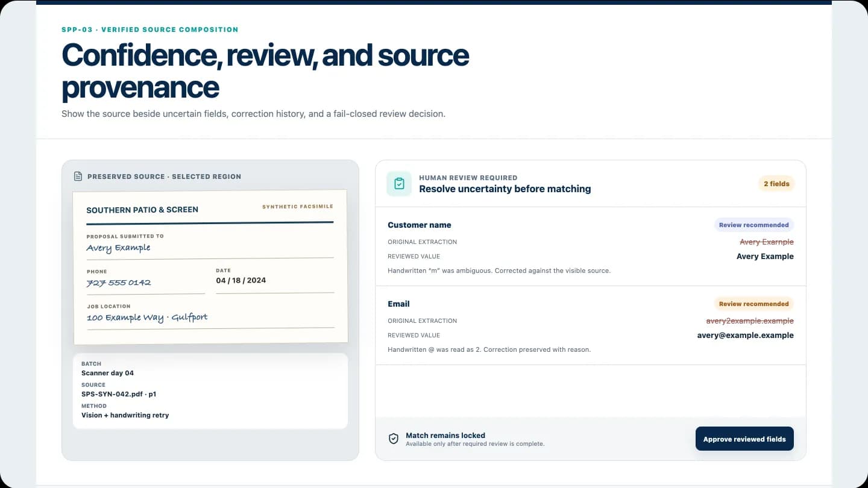Select reviewed value Avery Example
The image size is (868, 488).
(765, 256)
